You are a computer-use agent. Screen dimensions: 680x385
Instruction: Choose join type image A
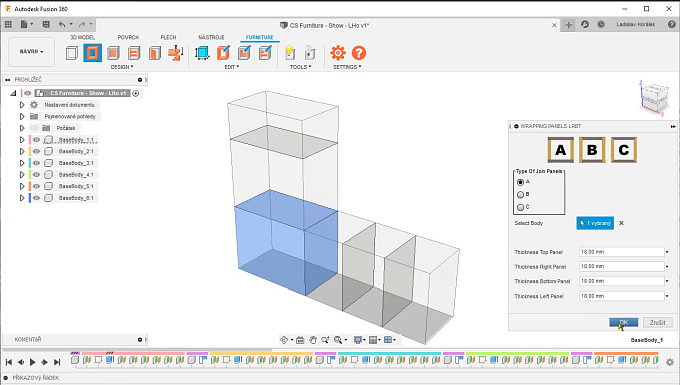pos(560,150)
